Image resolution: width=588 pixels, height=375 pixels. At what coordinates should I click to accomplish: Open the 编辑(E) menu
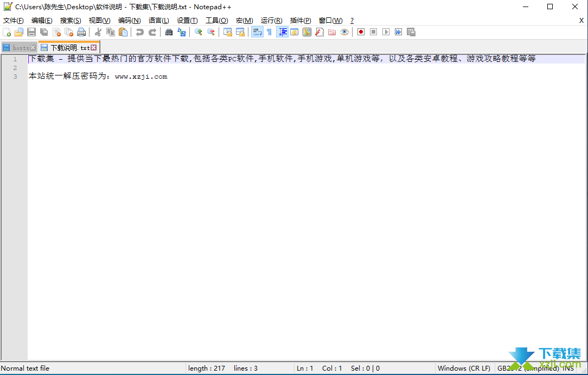(x=42, y=21)
